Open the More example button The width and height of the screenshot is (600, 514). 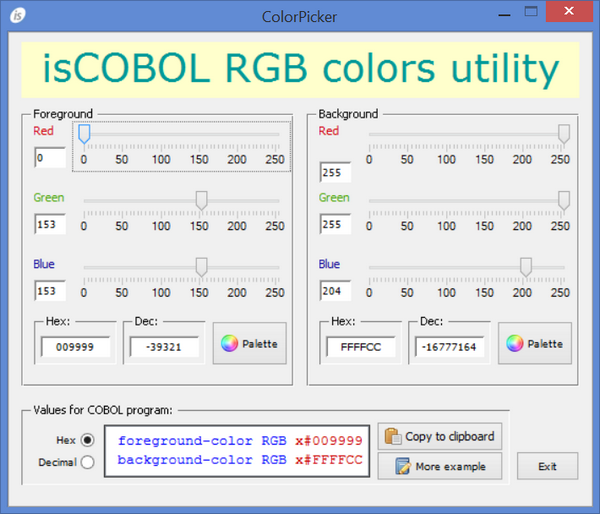coord(439,466)
